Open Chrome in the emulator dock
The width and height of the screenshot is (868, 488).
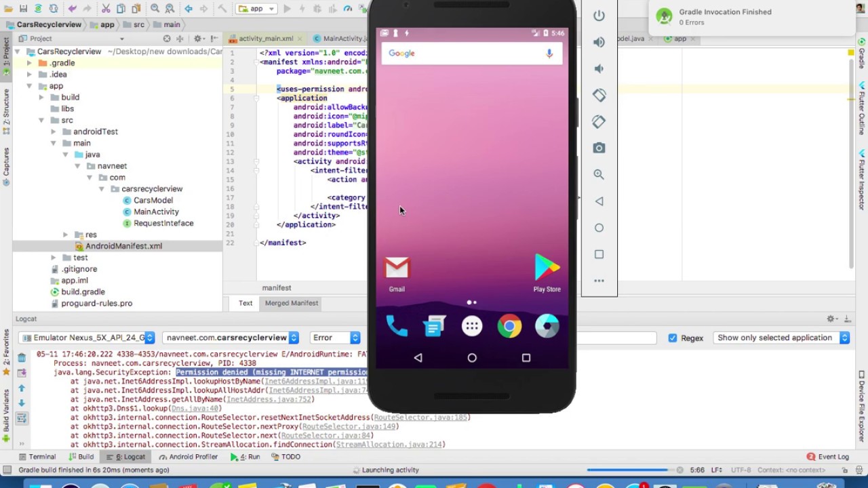509,327
